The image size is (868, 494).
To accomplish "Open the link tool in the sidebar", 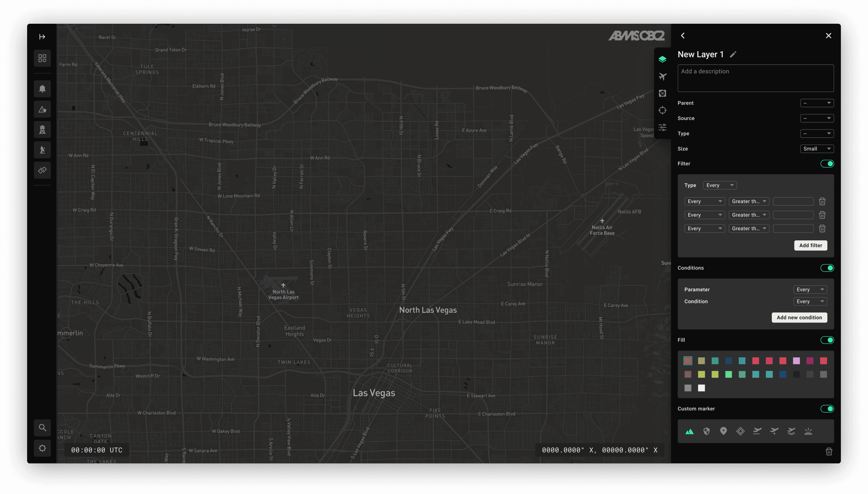I will (x=42, y=170).
